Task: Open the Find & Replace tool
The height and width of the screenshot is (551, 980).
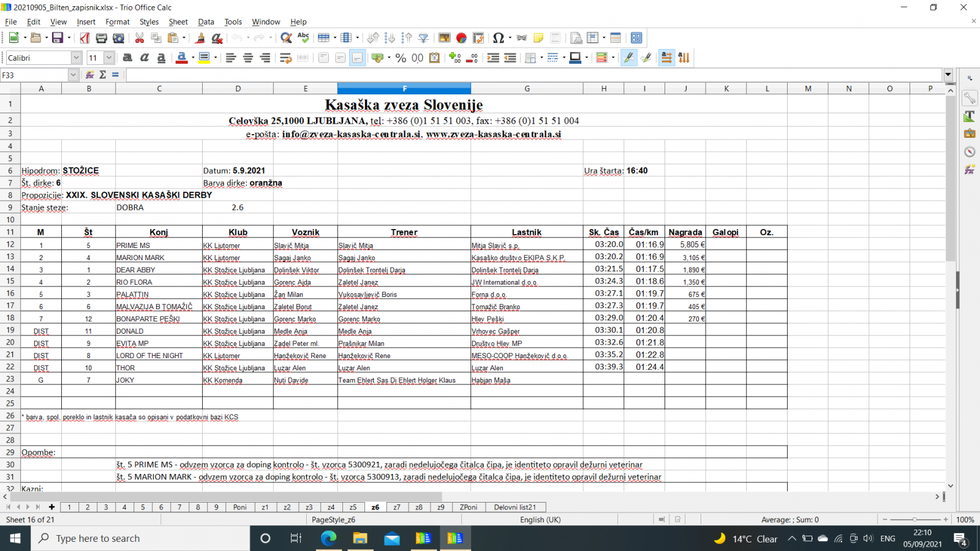Action: click(x=285, y=38)
